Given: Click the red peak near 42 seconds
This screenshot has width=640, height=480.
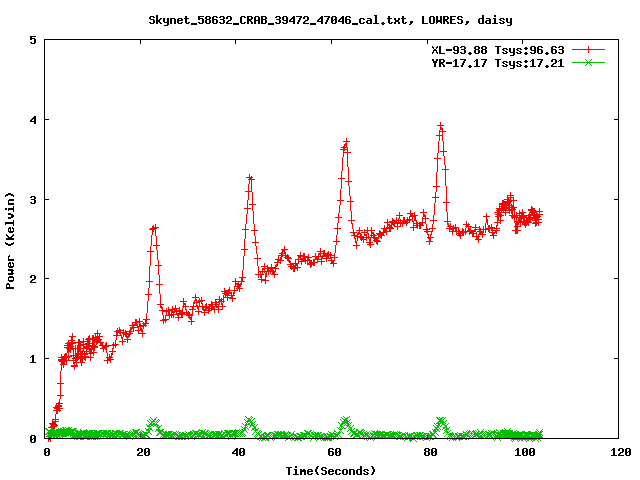Looking at the screenshot, I should 250,178.
